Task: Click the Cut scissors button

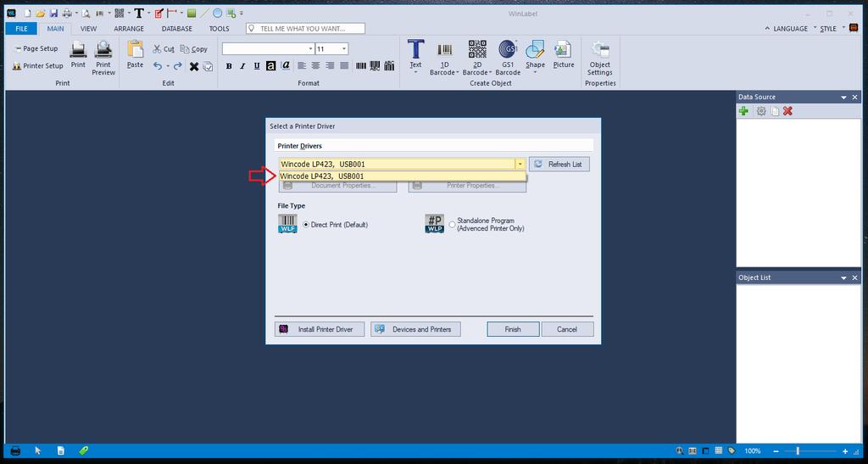Action: tap(164, 49)
